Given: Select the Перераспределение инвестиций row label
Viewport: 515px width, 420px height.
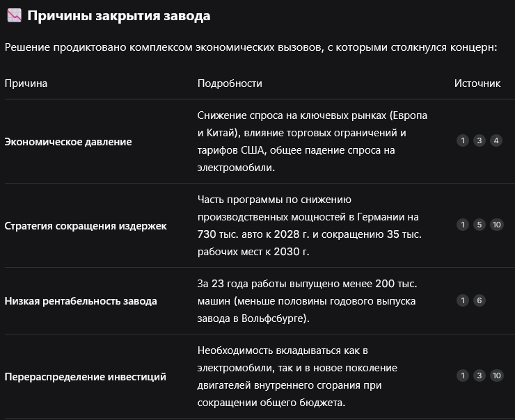Looking at the screenshot, I should (86, 377).
